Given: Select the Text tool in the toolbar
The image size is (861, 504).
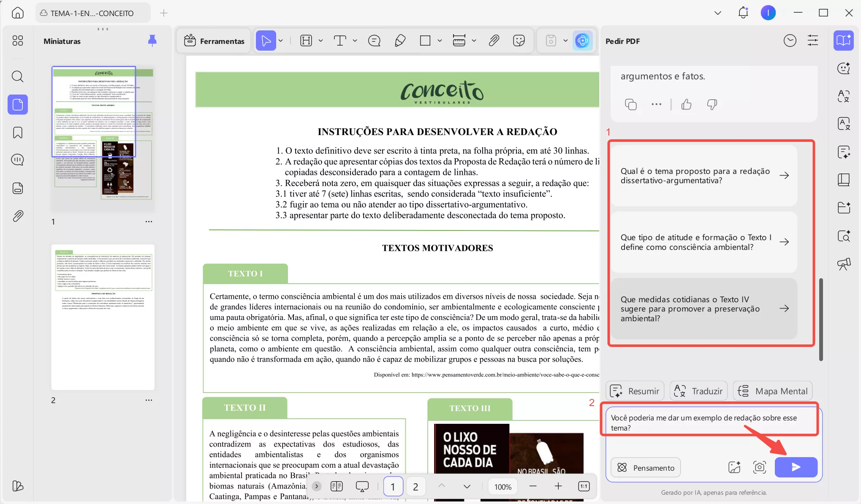Looking at the screenshot, I should (x=340, y=40).
